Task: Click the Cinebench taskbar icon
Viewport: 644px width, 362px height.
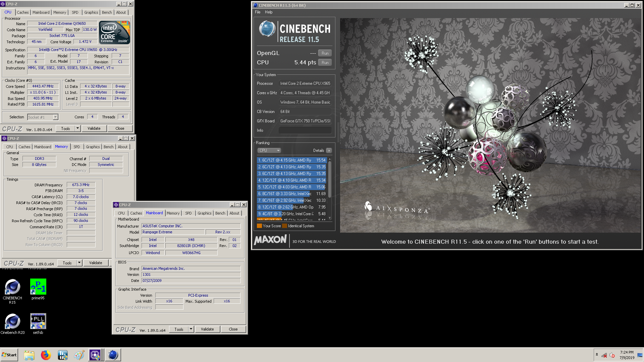Action: 113,355
